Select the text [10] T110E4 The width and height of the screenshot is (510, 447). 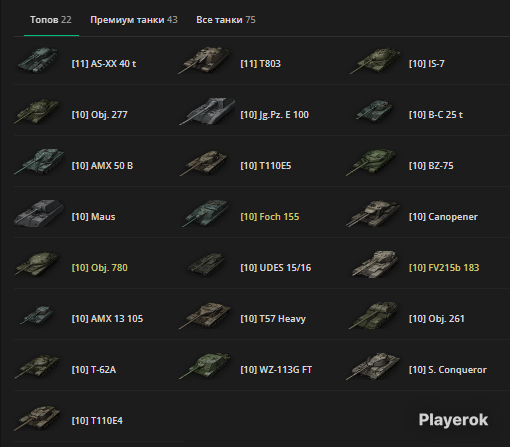point(97,421)
